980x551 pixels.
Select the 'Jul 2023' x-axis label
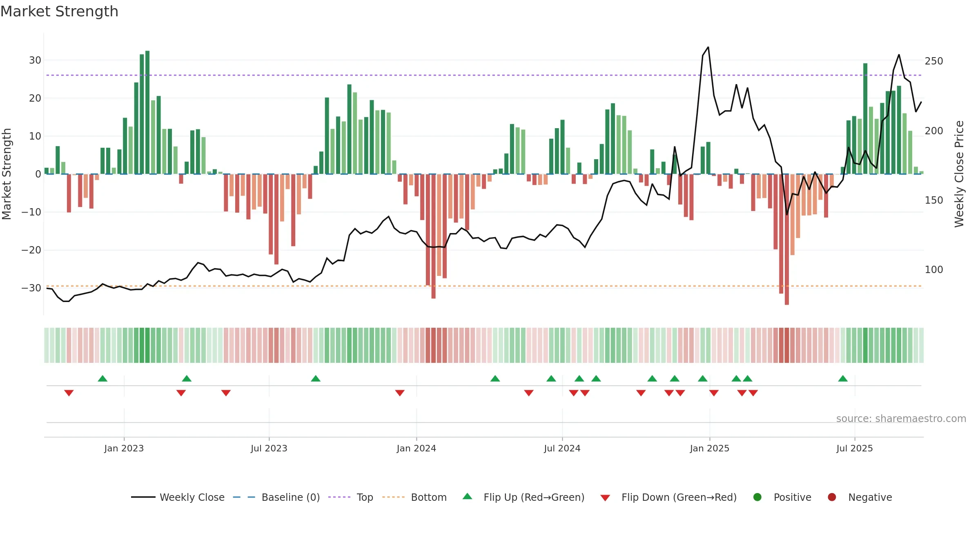[269, 448]
